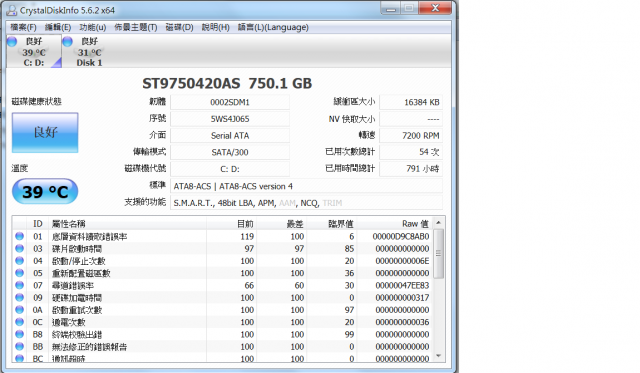640x373 pixels.
Task: Click the Raw 值 column header
Action: point(394,224)
